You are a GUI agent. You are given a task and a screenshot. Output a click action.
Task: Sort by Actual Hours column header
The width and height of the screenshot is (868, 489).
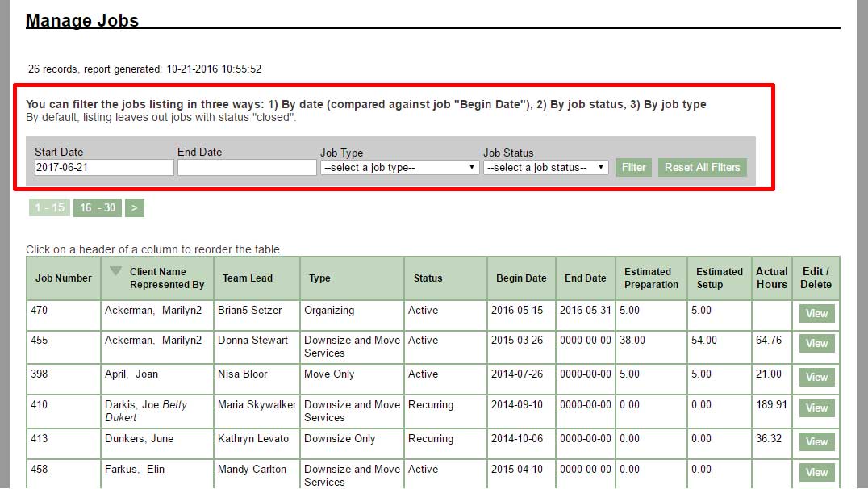coord(772,278)
